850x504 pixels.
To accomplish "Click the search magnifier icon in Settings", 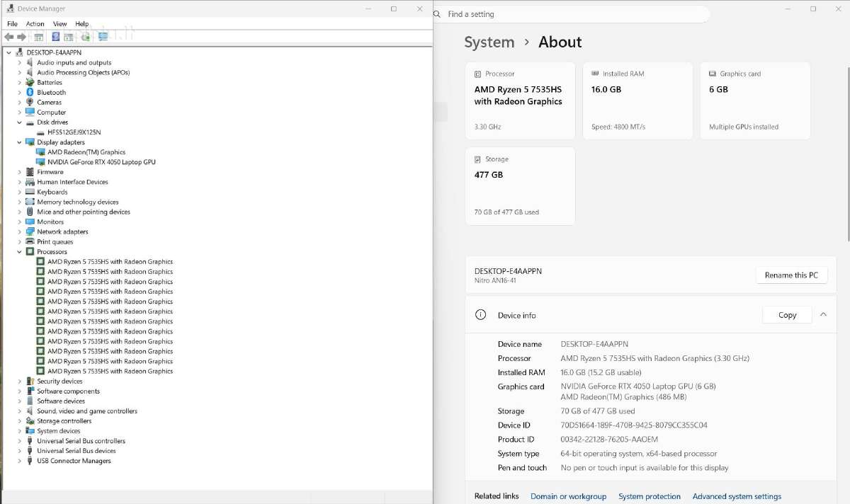I will (438, 14).
